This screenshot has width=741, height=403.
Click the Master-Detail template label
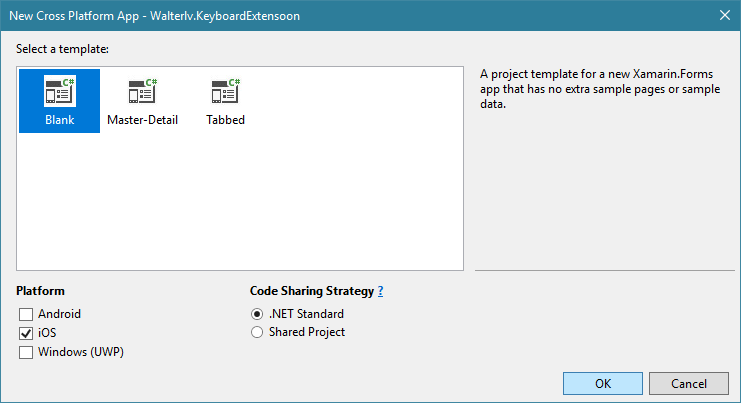click(x=142, y=120)
